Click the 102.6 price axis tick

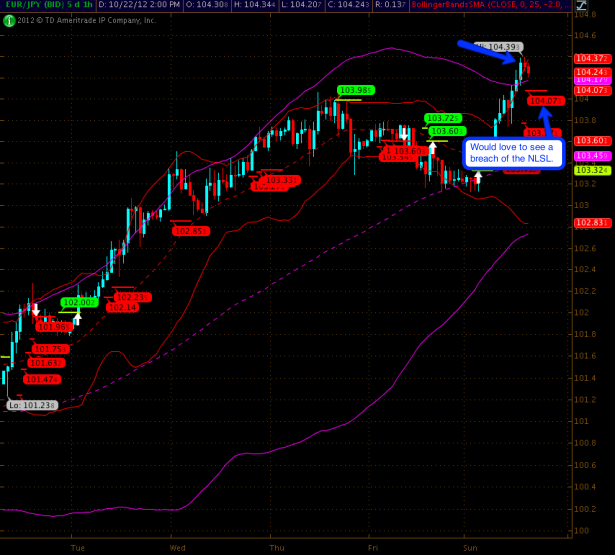(x=585, y=248)
